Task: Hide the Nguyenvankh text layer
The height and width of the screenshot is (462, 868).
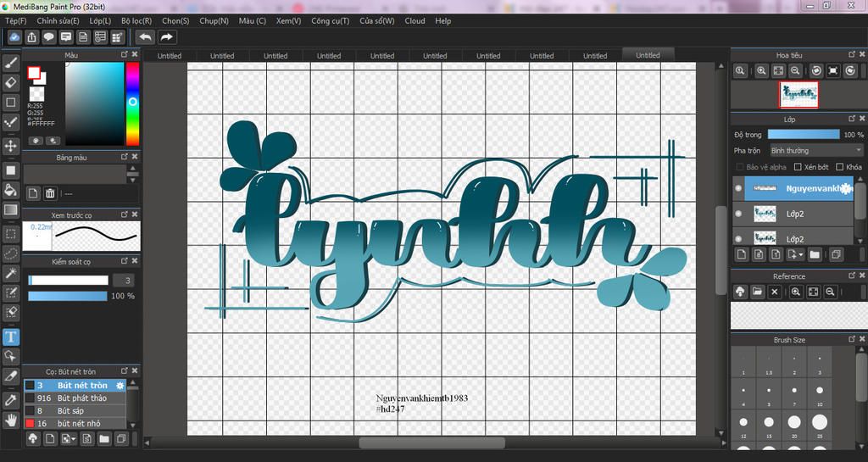Action: (x=738, y=189)
